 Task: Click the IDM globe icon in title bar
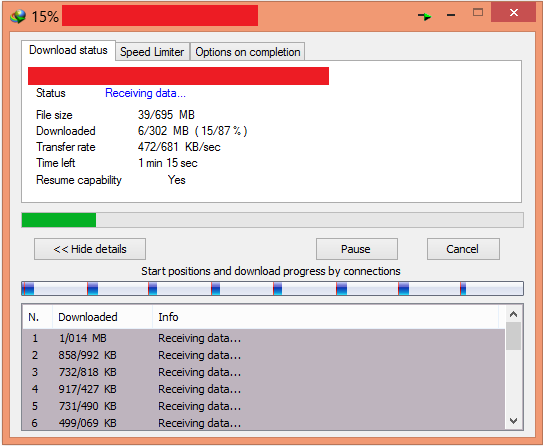(18, 16)
